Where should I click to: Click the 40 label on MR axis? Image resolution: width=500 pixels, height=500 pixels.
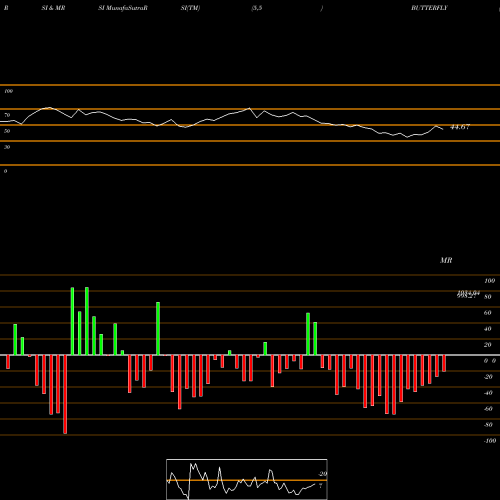tap(488, 329)
